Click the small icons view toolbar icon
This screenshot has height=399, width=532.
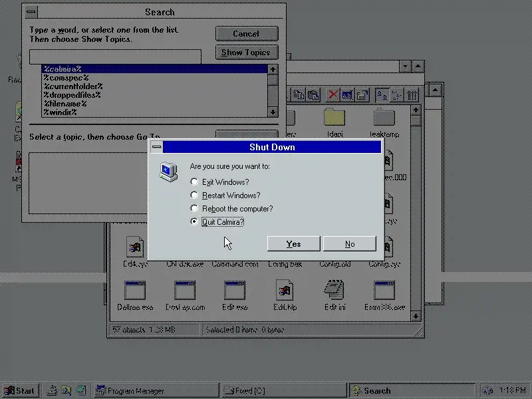click(x=396, y=95)
